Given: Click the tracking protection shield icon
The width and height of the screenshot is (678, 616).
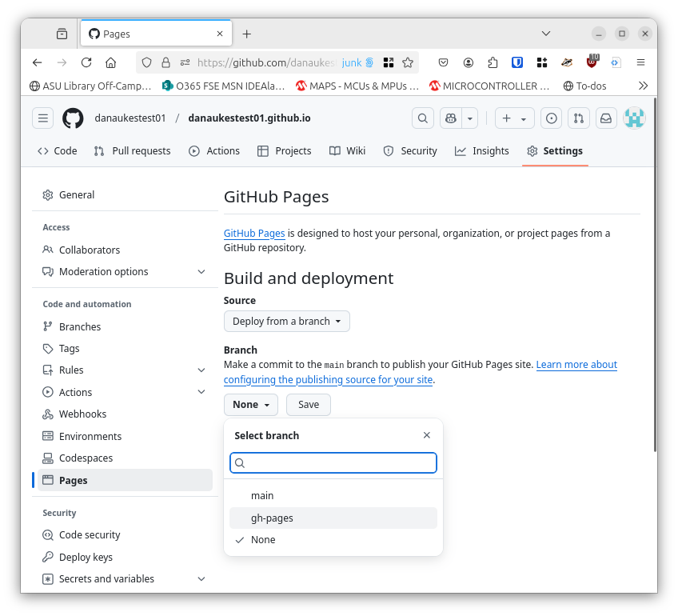Looking at the screenshot, I should (146, 62).
